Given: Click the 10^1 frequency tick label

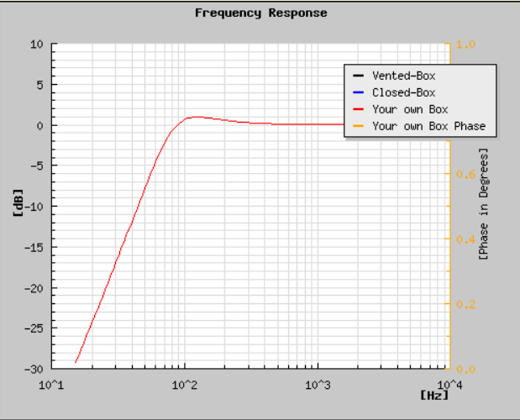Looking at the screenshot, I should 51,385.
